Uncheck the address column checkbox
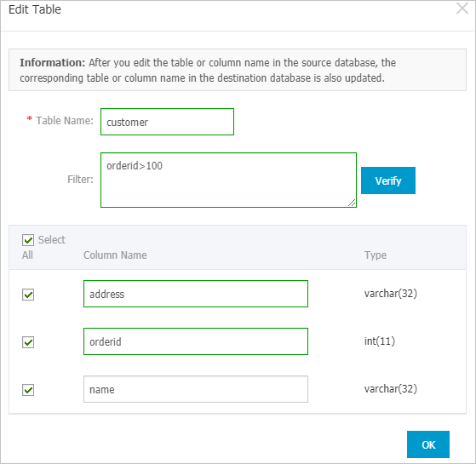 click(x=28, y=295)
